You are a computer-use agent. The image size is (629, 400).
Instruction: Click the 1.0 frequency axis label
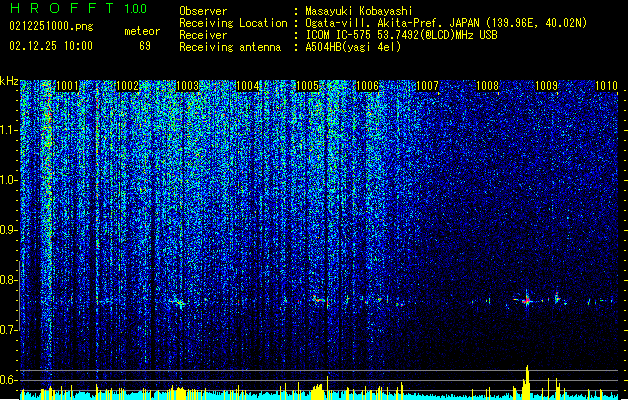pyautogui.click(x=9, y=180)
